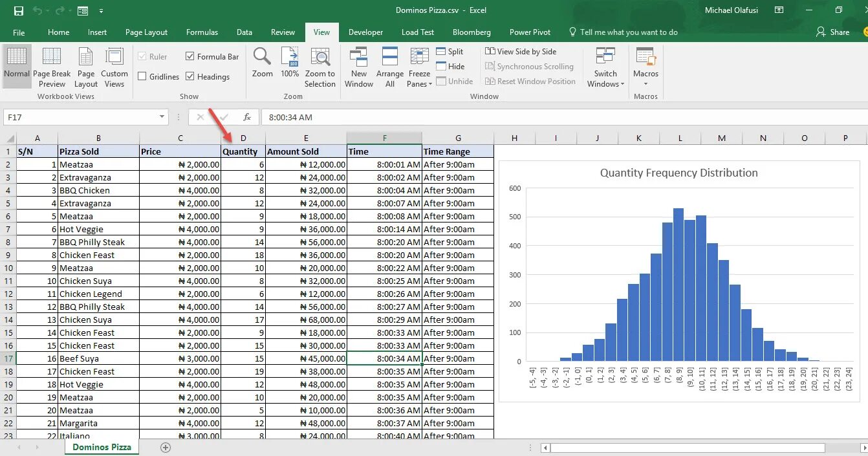This screenshot has height=456, width=868.
Task: Switch to the Data tab
Action: point(244,32)
